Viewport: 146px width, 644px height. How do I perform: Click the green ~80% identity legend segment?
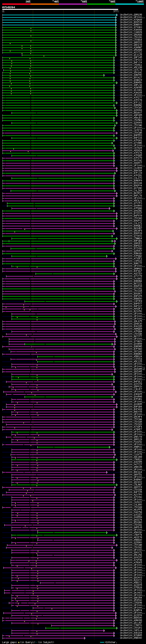[101, 4]
